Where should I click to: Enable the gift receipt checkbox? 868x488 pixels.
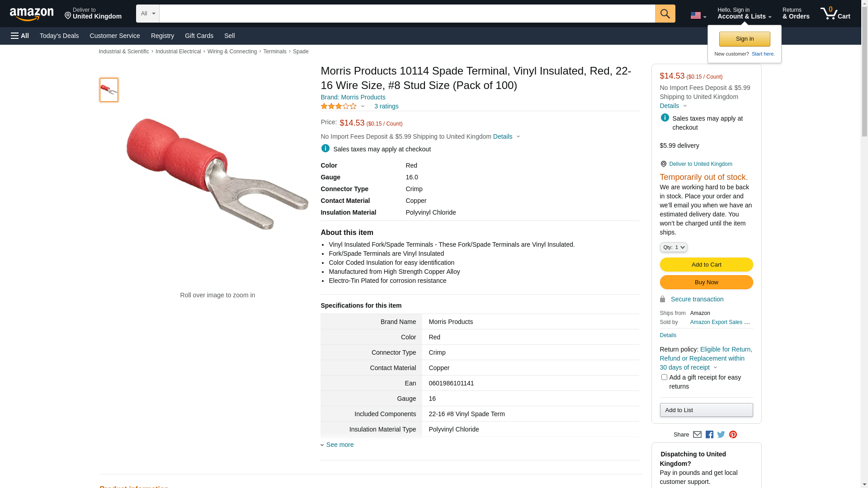664,377
